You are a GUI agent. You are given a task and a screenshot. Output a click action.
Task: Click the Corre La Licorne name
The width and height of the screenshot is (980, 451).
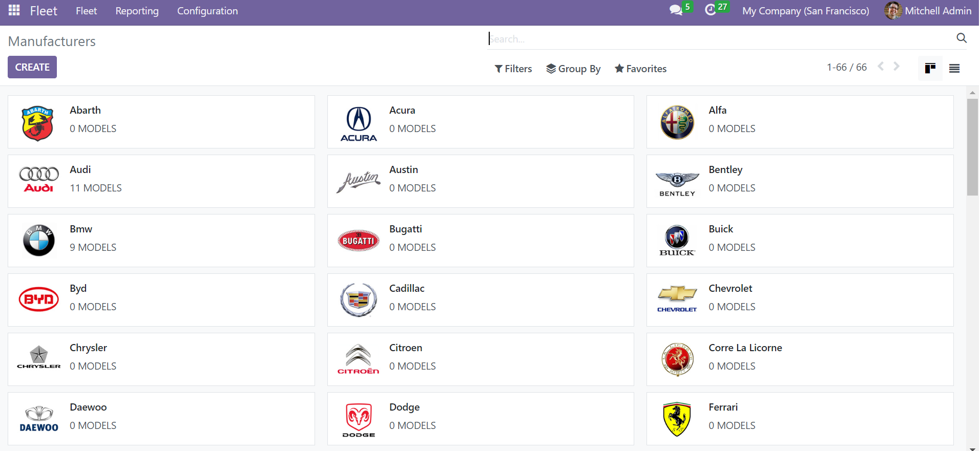[745, 348]
